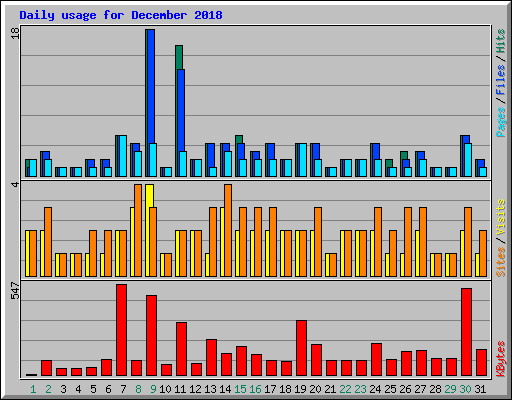Click the "Hits" legend label
Screen dimensions: 512x400
point(500,41)
